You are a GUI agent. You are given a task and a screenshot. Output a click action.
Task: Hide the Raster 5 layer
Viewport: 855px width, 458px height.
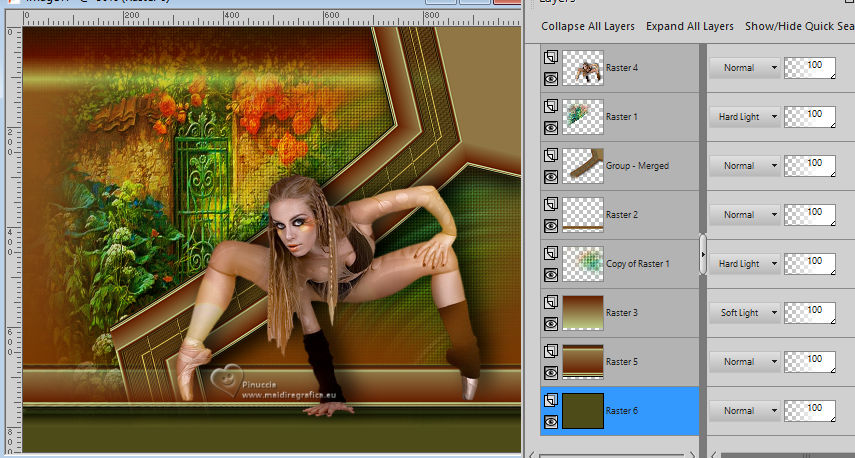click(x=551, y=373)
